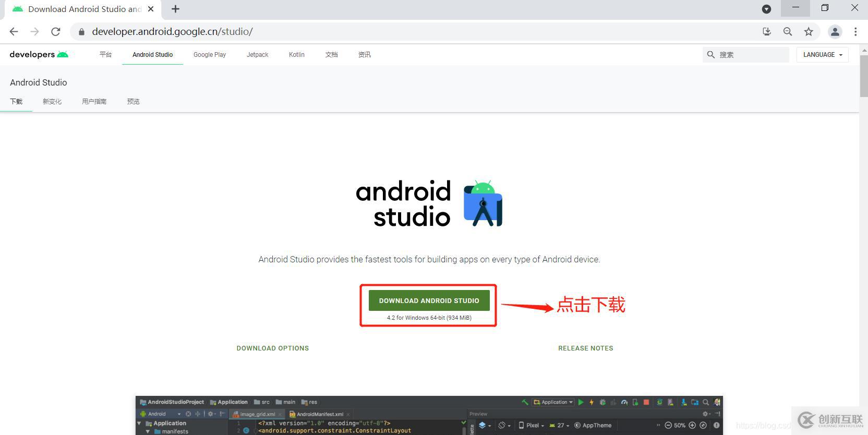Click the fastest tools tagline text
The image size is (868, 435).
click(x=429, y=259)
